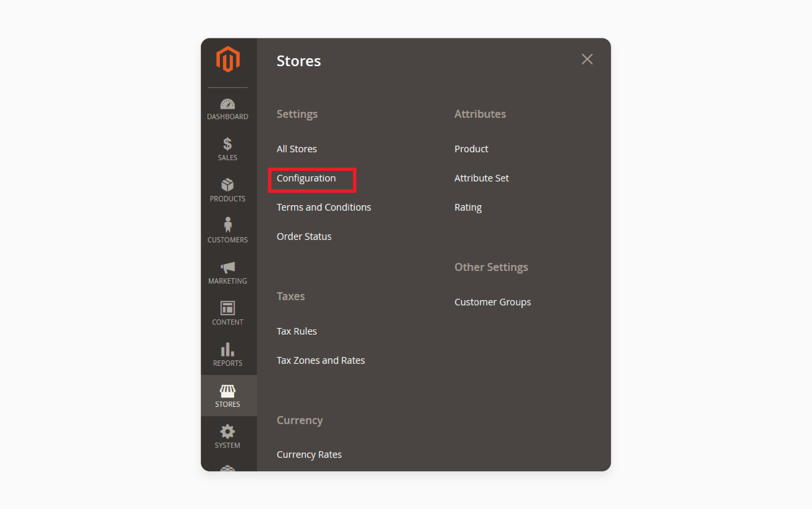Screen dimensions: 812x509
Task: Click the Magento logo icon
Action: click(228, 60)
